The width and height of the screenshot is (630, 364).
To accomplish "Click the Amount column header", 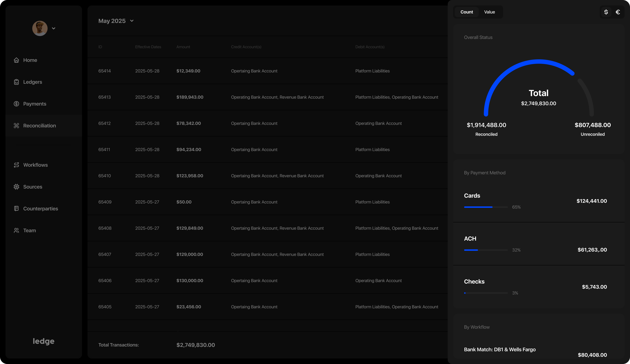I will point(183,47).
